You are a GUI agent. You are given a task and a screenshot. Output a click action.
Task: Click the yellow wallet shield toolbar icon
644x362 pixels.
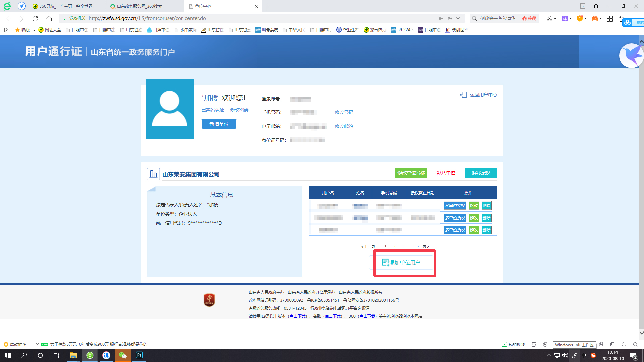pos(580,19)
